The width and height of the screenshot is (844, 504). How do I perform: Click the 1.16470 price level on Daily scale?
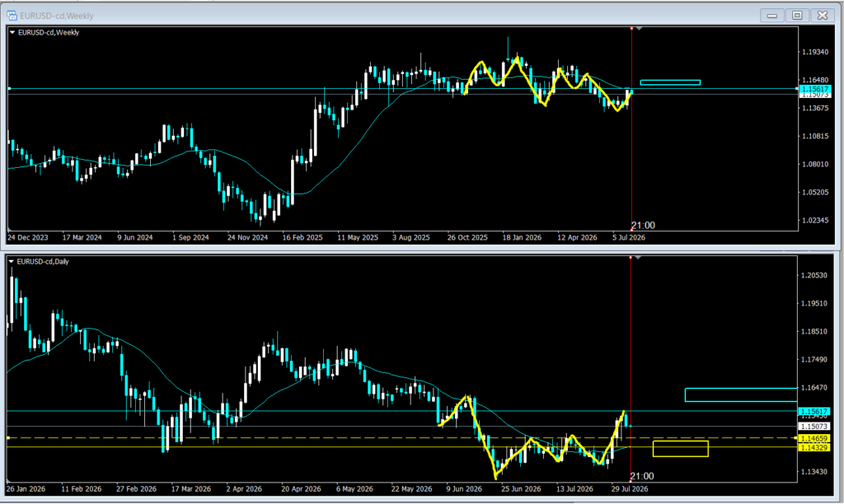tap(814, 387)
